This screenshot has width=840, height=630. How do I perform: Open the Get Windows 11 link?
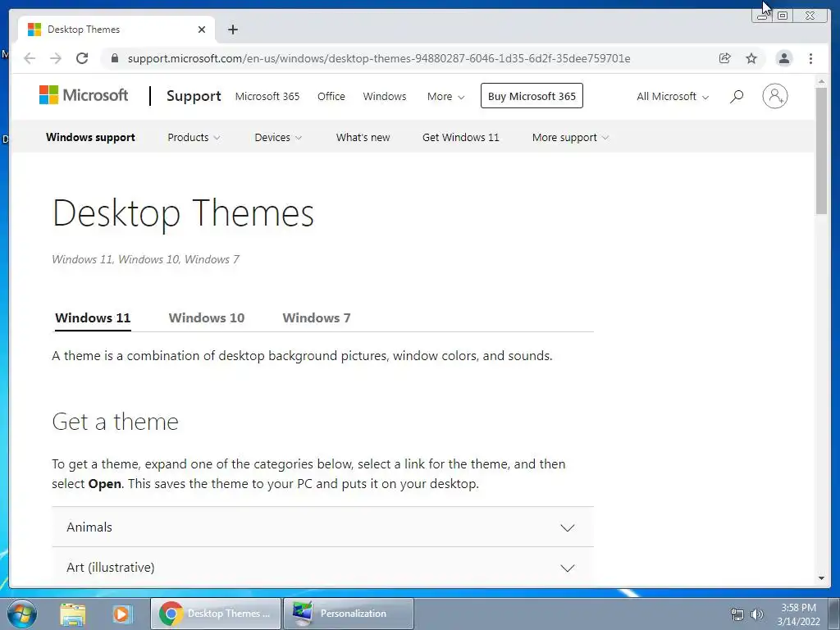pyautogui.click(x=461, y=137)
